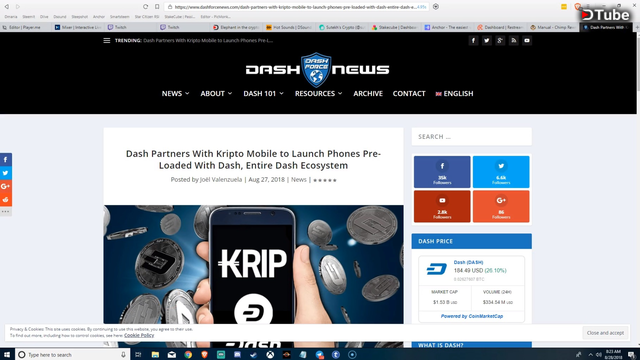Click the Dash Force News shield logo
The height and width of the screenshot is (360, 640).
click(x=316, y=70)
